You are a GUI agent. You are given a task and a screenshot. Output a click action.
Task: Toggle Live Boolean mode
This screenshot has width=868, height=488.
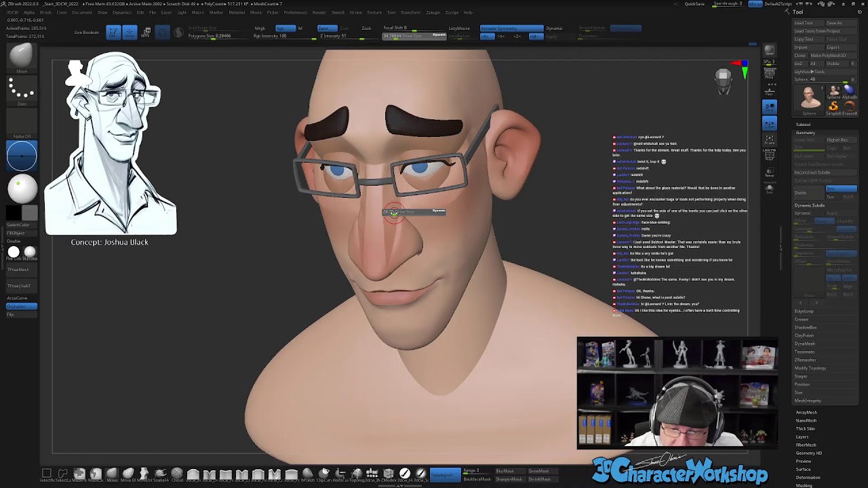click(86, 32)
